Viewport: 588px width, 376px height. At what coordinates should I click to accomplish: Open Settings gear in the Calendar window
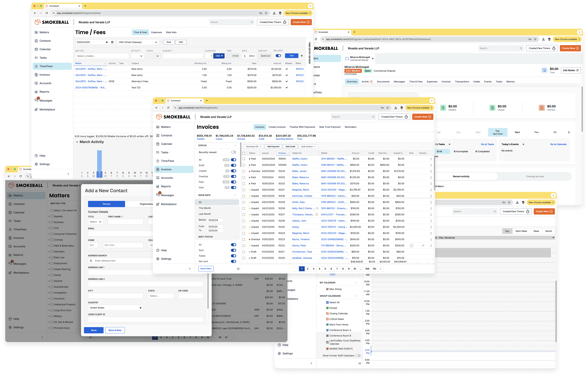(279, 353)
